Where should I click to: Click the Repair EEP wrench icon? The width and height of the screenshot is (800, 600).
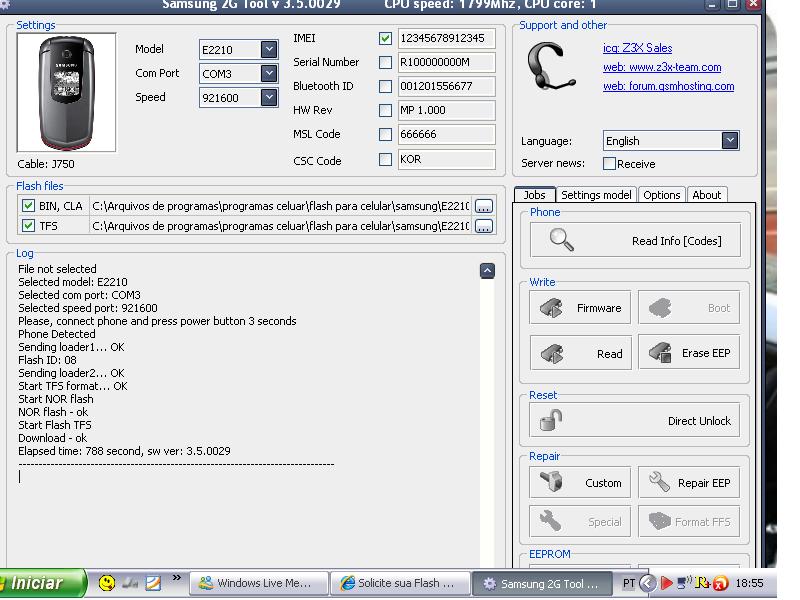click(x=659, y=482)
